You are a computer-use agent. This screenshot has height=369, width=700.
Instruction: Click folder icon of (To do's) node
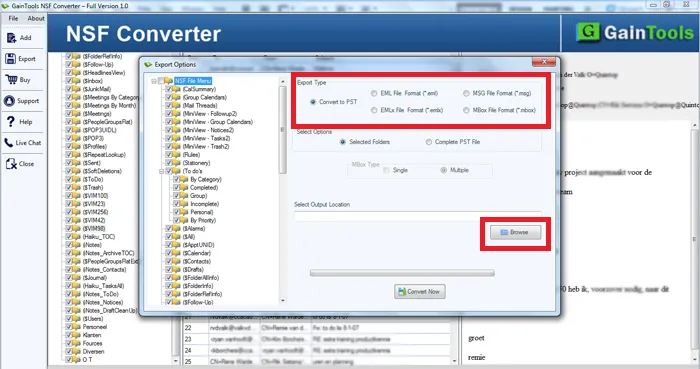coord(177,171)
